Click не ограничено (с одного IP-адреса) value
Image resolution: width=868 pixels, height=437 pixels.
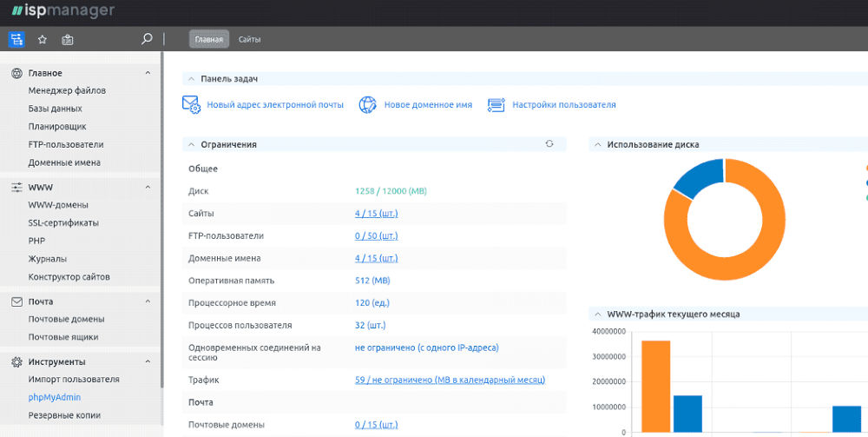[427, 348]
